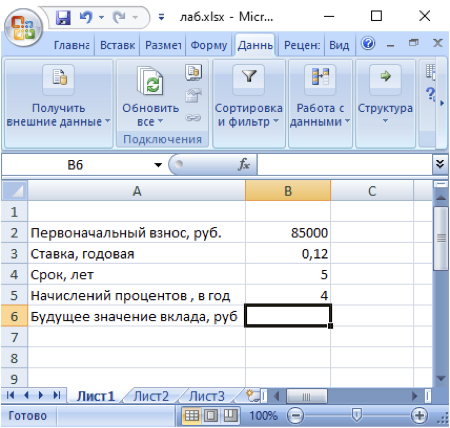Undo the last action in quick access toolbar
Viewport: 450px width, 428px height.
(86, 17)
